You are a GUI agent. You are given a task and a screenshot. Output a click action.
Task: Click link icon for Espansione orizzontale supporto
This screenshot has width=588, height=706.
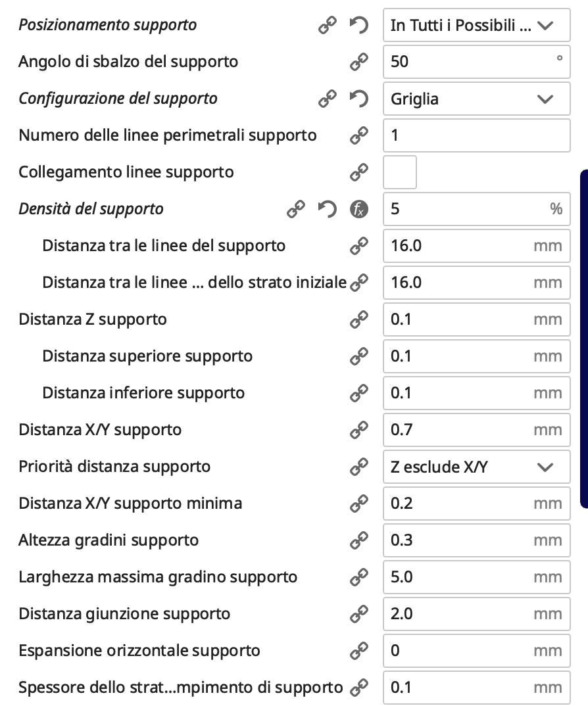click(x=358, y=651)
